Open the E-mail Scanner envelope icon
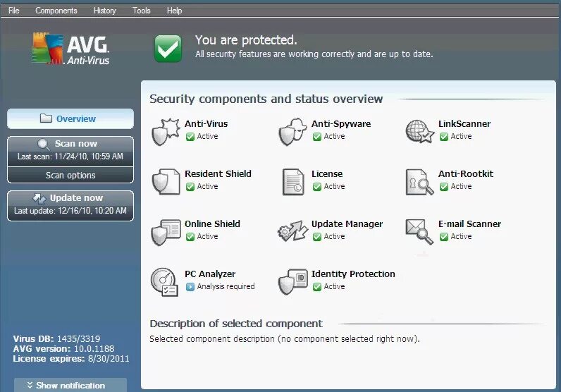This screenshot has width=561, height=392. [x=419, y=232]
